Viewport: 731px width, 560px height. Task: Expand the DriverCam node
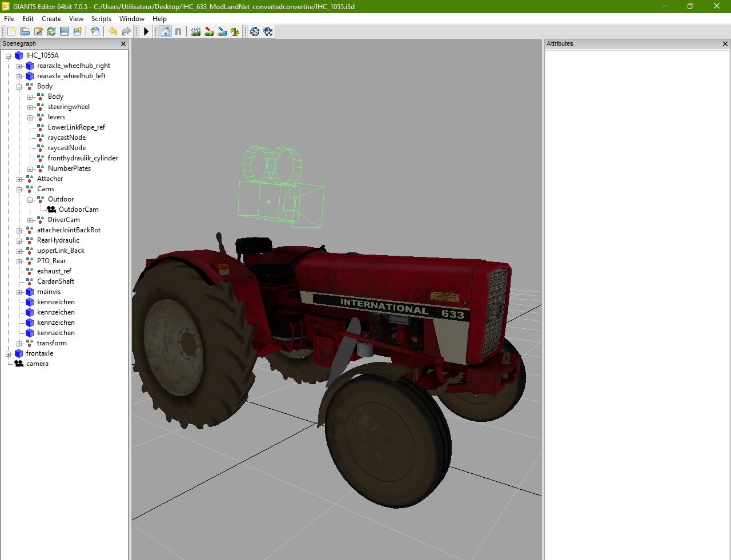coord(30,220)
